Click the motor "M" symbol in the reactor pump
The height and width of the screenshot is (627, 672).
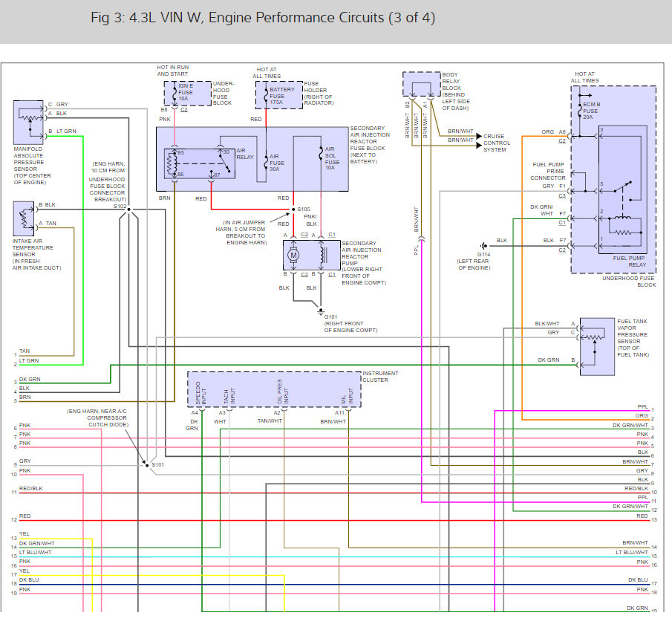point(293,255)
